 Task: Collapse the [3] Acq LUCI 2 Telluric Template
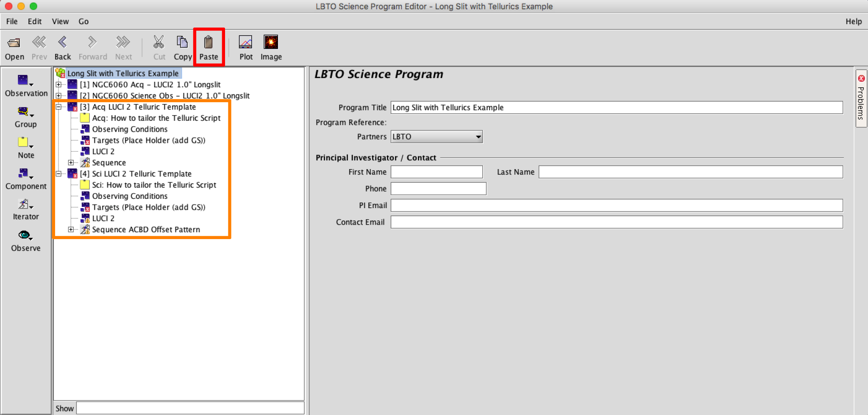click(58, 107)
